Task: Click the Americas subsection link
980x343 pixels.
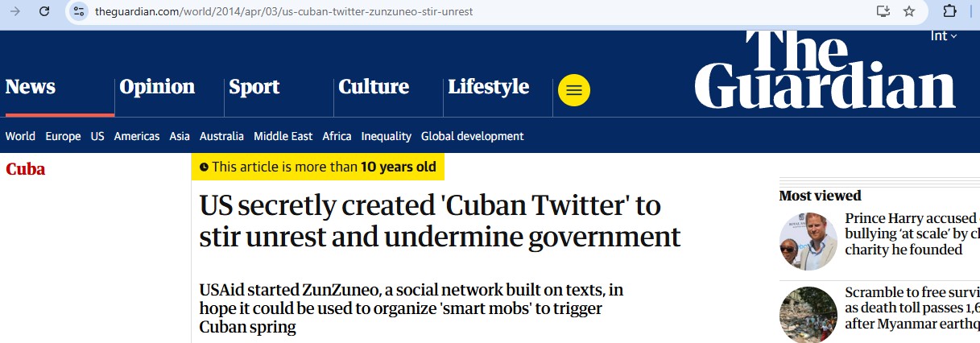Action: 137,136
